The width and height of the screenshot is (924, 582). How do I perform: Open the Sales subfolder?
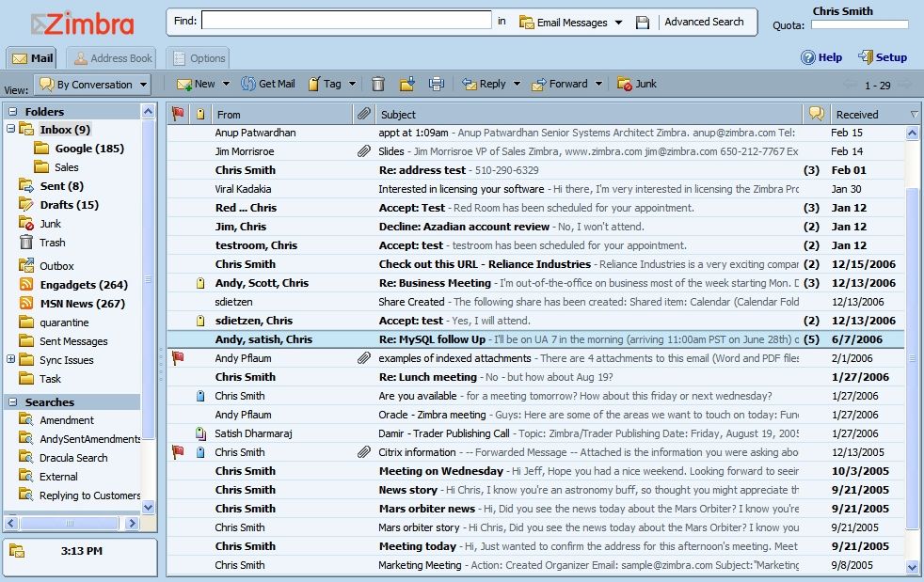click(56, 167)
